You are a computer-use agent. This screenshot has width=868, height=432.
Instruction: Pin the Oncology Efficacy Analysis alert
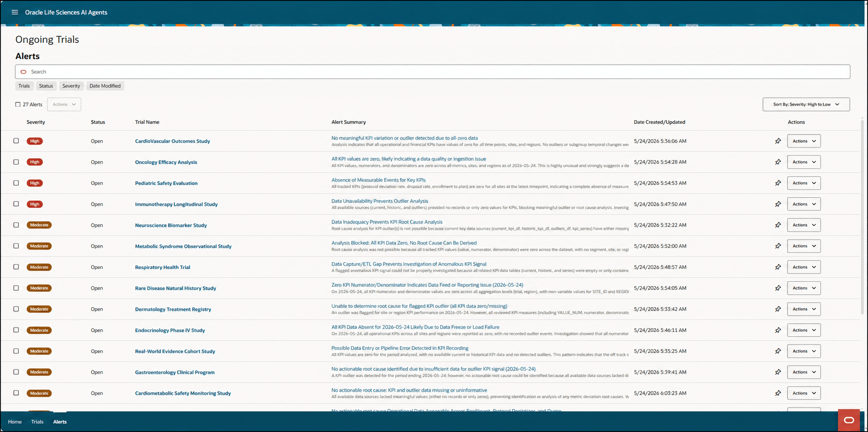click(778, 162)
